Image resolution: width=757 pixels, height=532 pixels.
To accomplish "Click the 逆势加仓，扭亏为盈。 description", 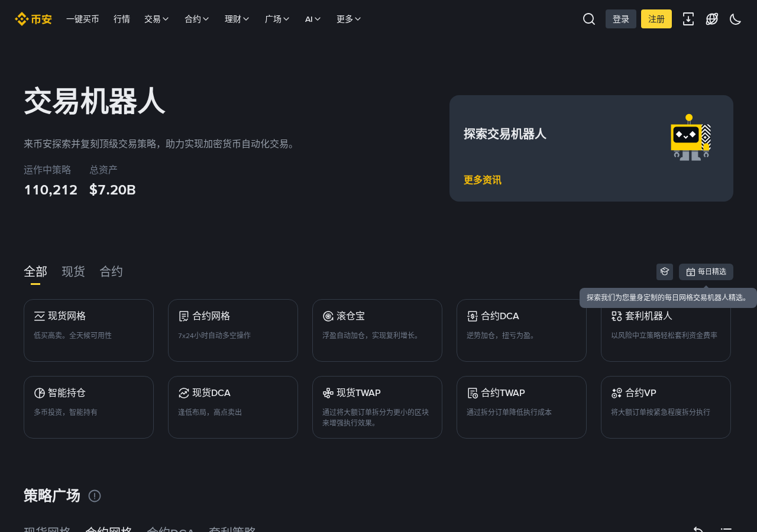I will pos(502,335).
